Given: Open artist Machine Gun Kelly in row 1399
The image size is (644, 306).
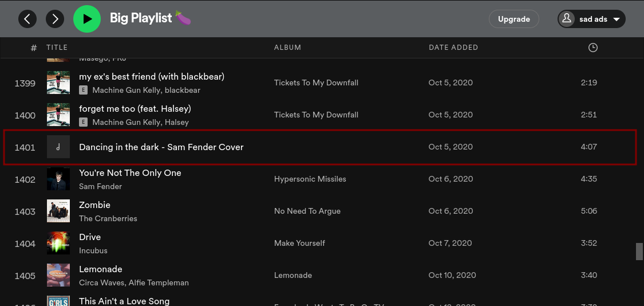Looking at the screenshot, I should (127, 90).
